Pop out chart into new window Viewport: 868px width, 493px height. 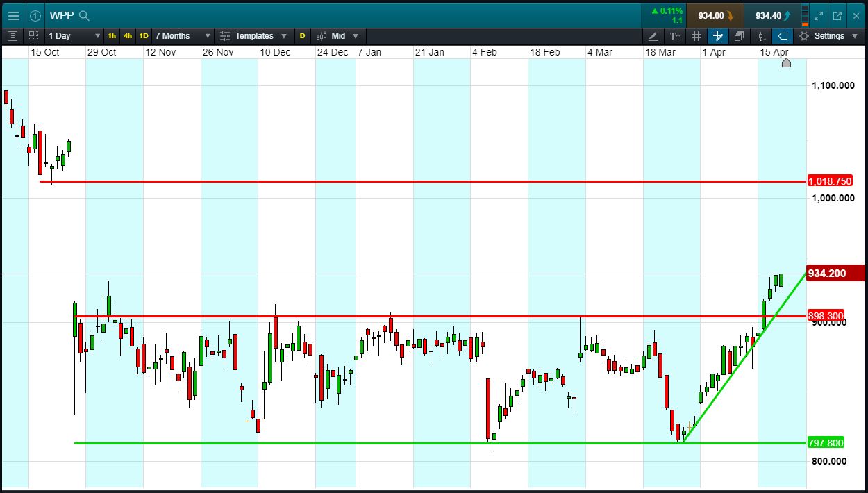click(837, 15)
